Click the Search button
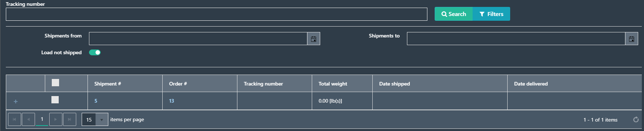The image size is (644, 131). pyautogui.click(x=454, y=14)
